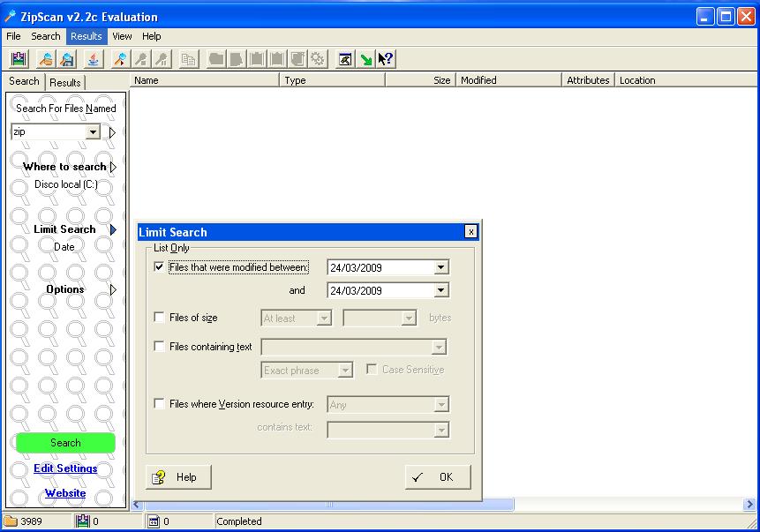Open the Help menu
This screenshot has height=532, width=760.
pos(151,36)
